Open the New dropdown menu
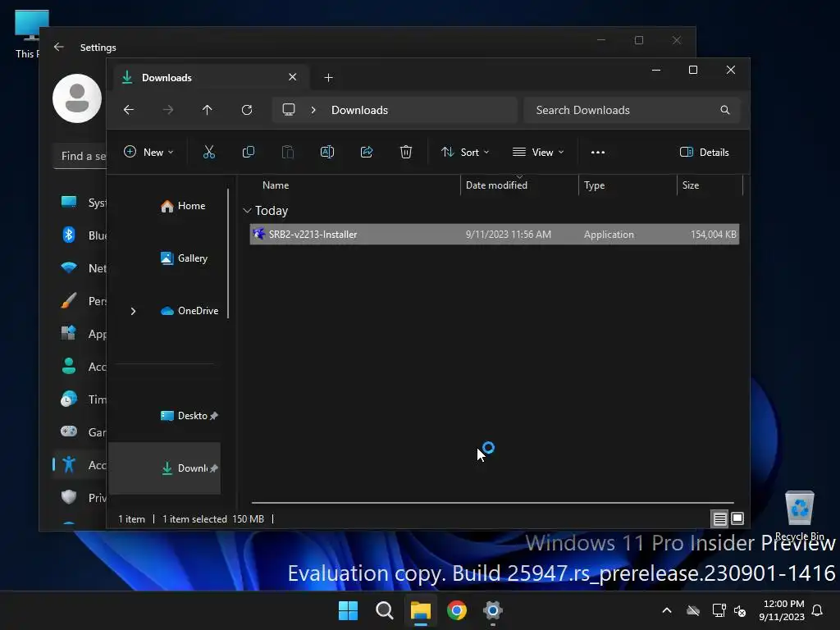Image resolution: width=840 pixels, height=630 pixels. [x=149, y=152]
